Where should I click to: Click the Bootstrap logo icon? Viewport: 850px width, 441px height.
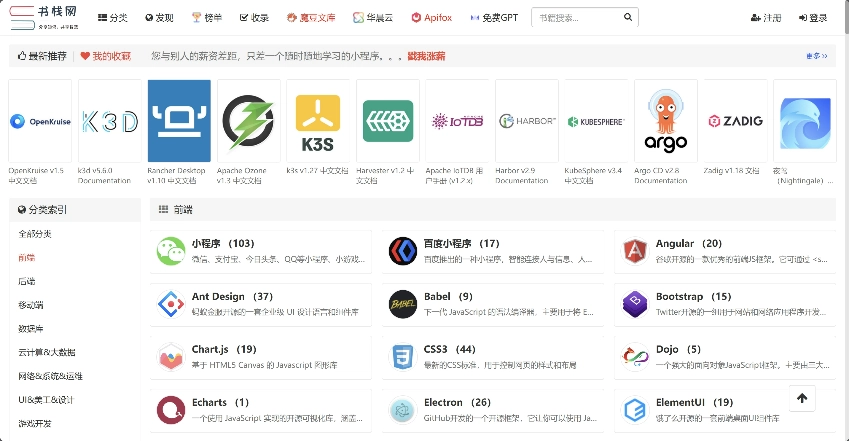[635, 304]
